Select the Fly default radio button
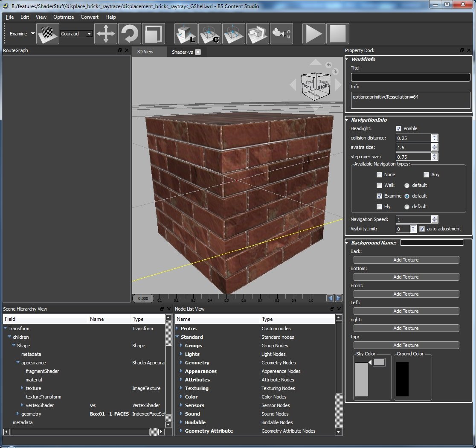Image resolution: width=476 pixels, height=448 pixels. [x=407, y=207]
